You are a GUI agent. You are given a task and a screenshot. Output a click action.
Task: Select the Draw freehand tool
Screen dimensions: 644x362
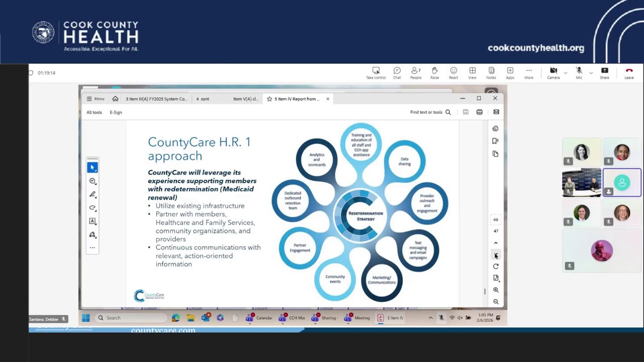pyautogui.click(x=92, y=208)
